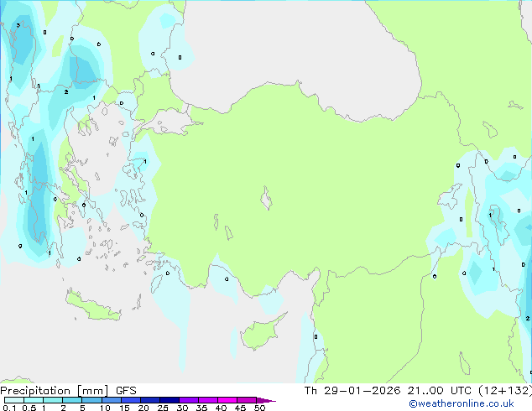
Task: Click the legend value '0.5'
Action: tap(29, 408)
